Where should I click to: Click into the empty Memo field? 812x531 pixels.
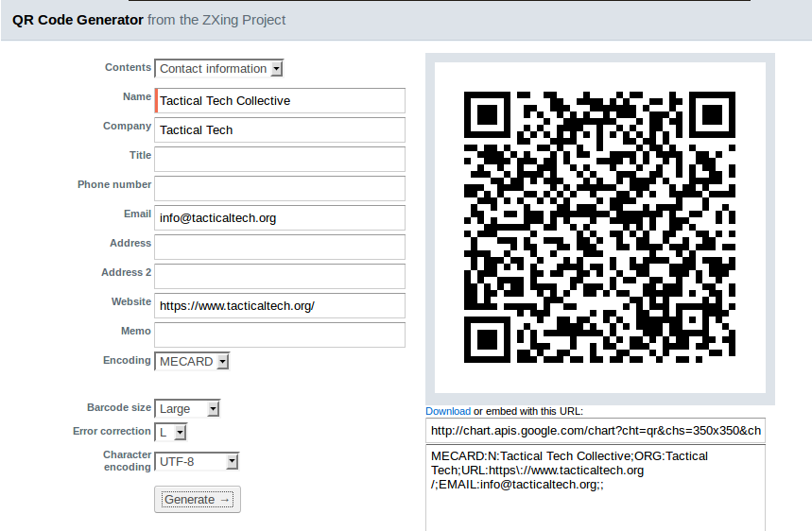(x=280, y=335)
